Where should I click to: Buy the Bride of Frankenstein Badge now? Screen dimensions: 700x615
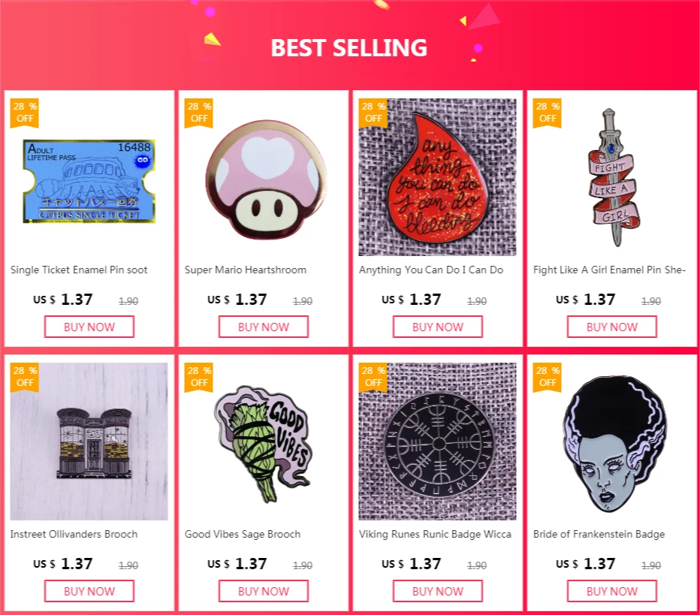click(612, 591)
